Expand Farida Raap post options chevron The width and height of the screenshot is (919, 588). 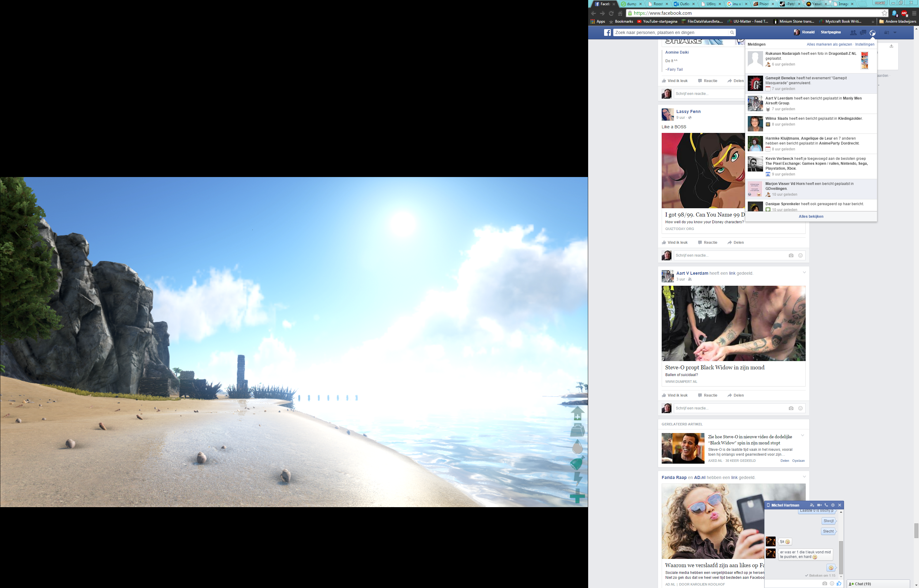[804, 477]
